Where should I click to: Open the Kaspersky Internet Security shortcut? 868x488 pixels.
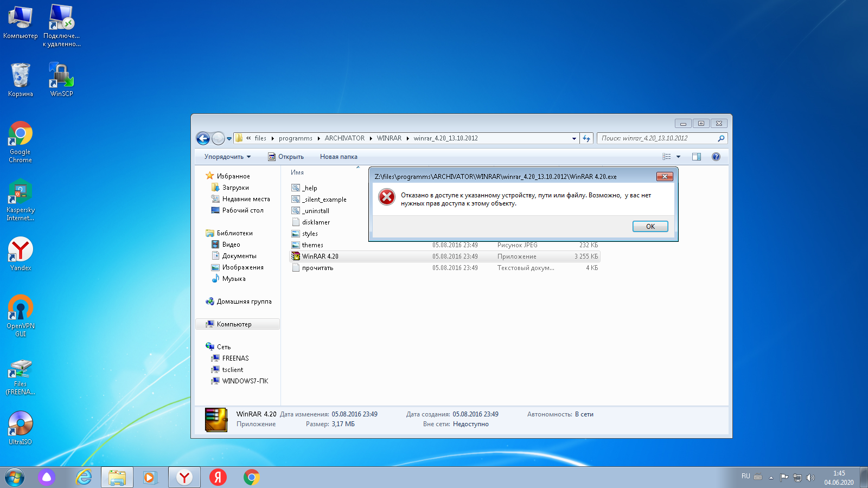21,200
